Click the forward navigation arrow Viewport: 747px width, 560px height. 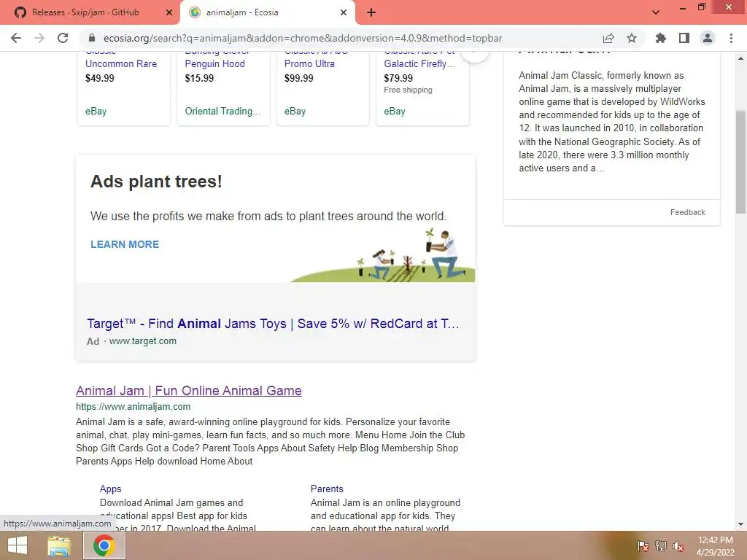click(39, 38)
